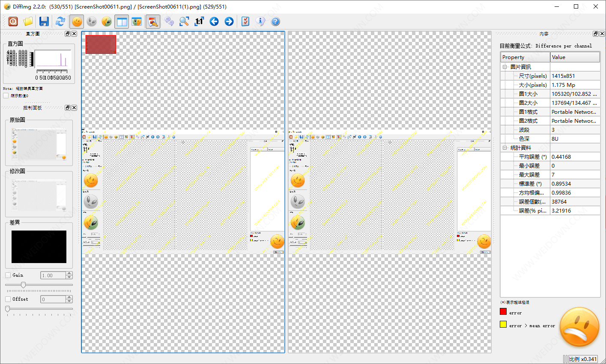This screenshot has height=364, width=606.
Task: Select the 最大誤差 row
Action: click(550, 175)
